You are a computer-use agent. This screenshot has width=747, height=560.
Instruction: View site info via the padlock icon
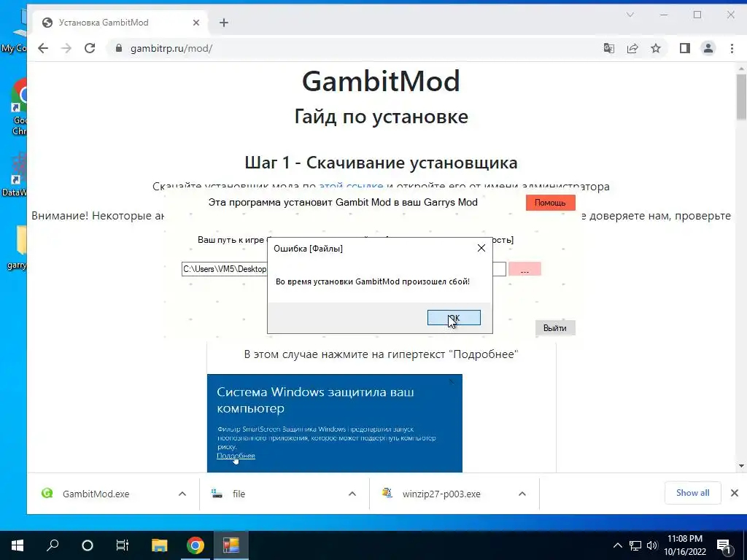coord(119,48)
